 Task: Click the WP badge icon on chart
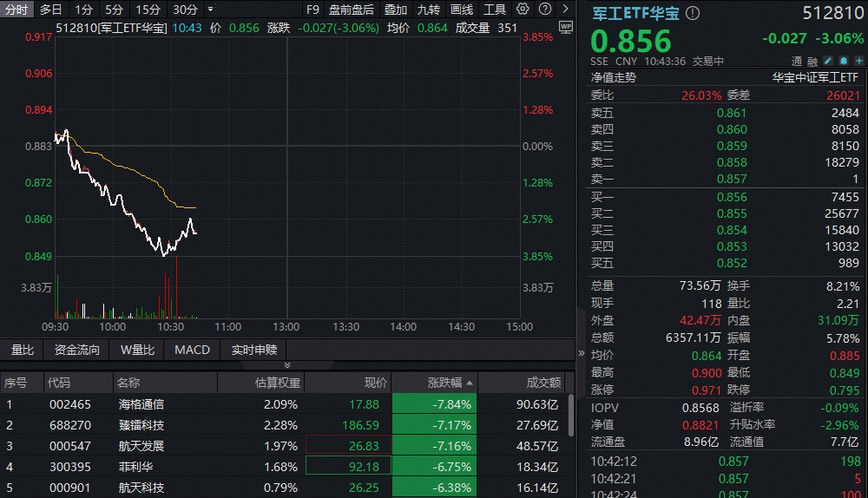[x=566, y=27]
